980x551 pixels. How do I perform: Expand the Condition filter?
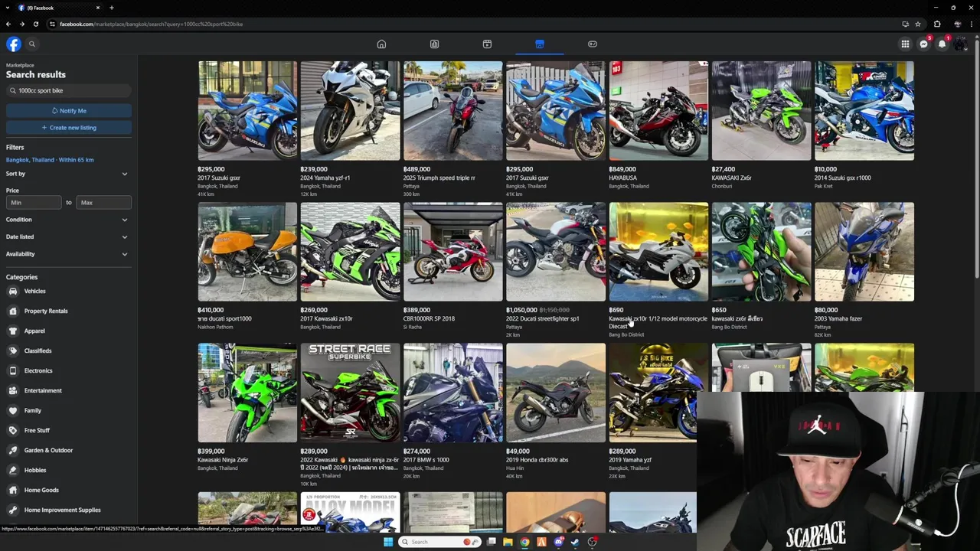[x=69, y=220]
